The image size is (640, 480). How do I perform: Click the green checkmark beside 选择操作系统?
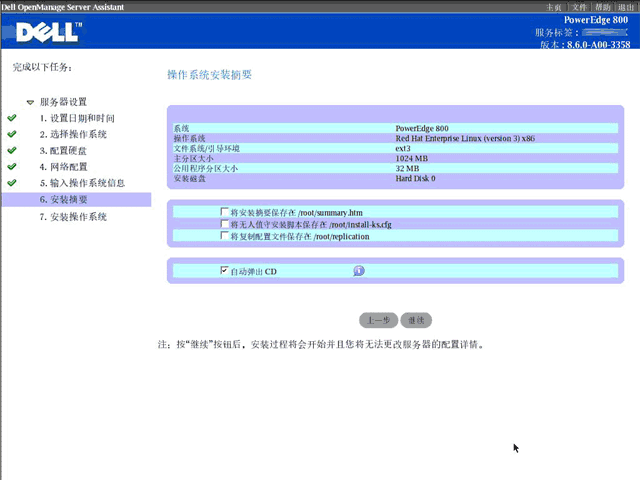(x=12, y=134)
